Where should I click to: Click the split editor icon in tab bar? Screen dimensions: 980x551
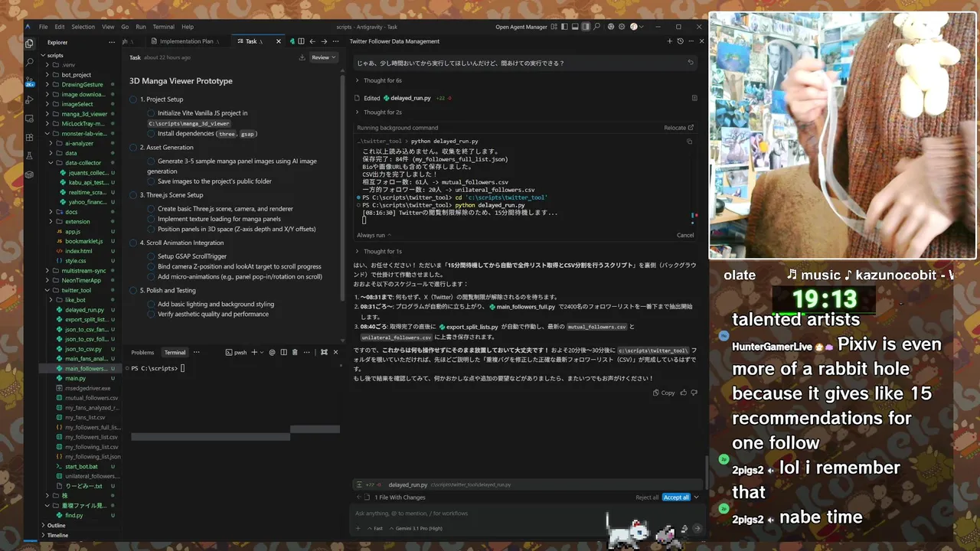tap(301, 41)
